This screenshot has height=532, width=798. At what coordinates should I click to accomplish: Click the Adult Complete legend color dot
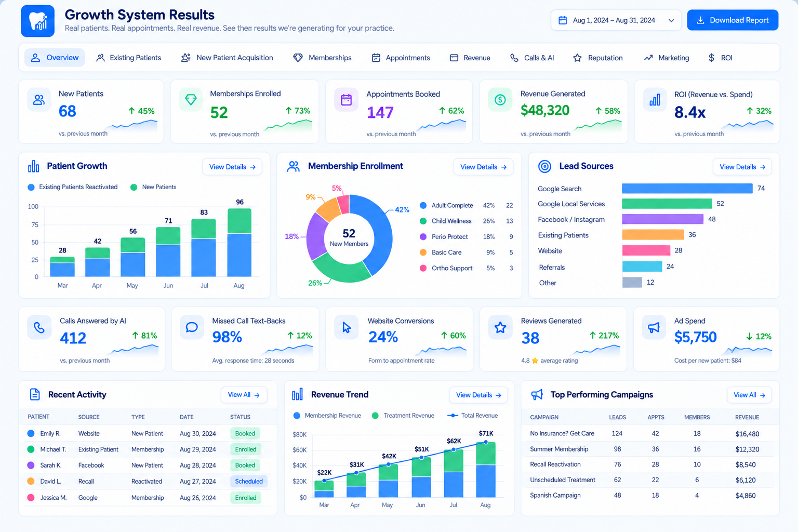[x=423, y=205]
